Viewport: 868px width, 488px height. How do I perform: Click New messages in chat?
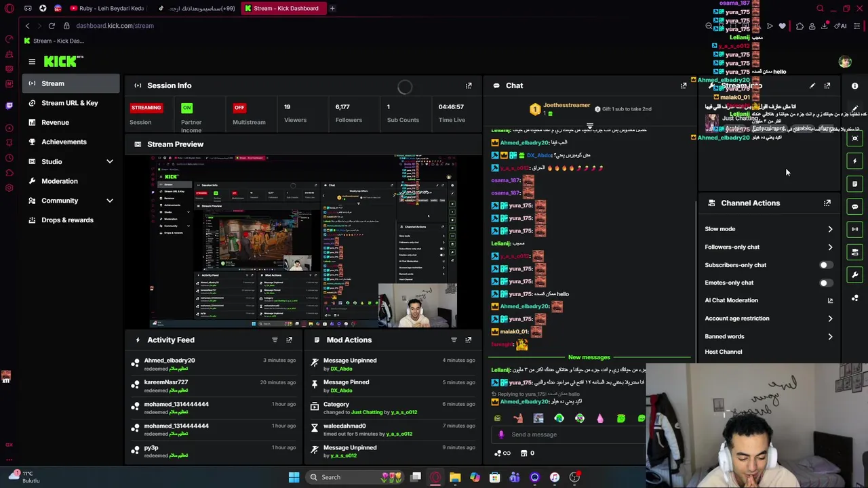589,357
